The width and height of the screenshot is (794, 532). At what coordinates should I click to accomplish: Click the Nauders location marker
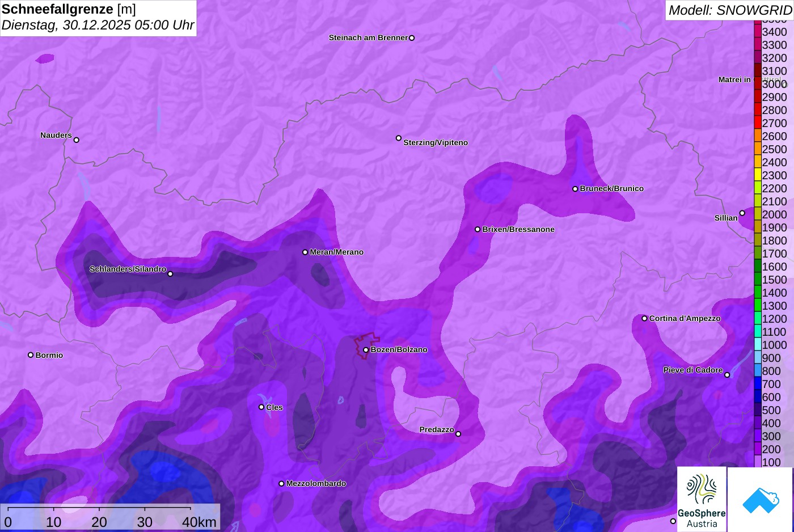coord(77,140)
